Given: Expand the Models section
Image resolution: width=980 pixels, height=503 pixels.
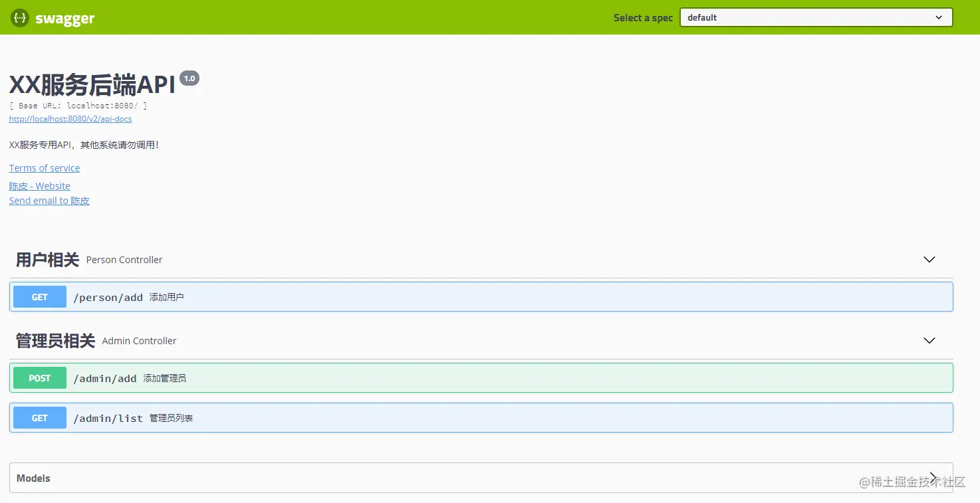Looking at the screenshot, I should [x=481, y=478].
